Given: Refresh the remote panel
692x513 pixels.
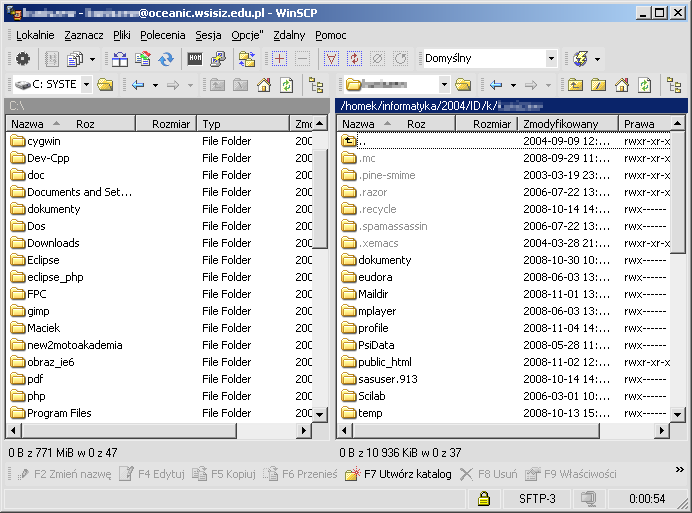Looking at the screenshot, I should (644, 84).
